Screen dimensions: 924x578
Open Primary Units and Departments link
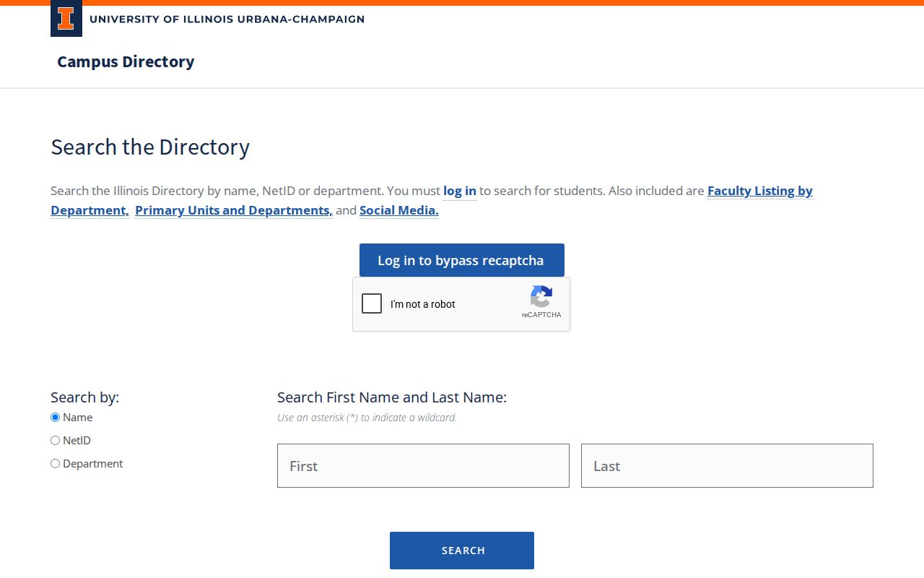tap(234, 210)
